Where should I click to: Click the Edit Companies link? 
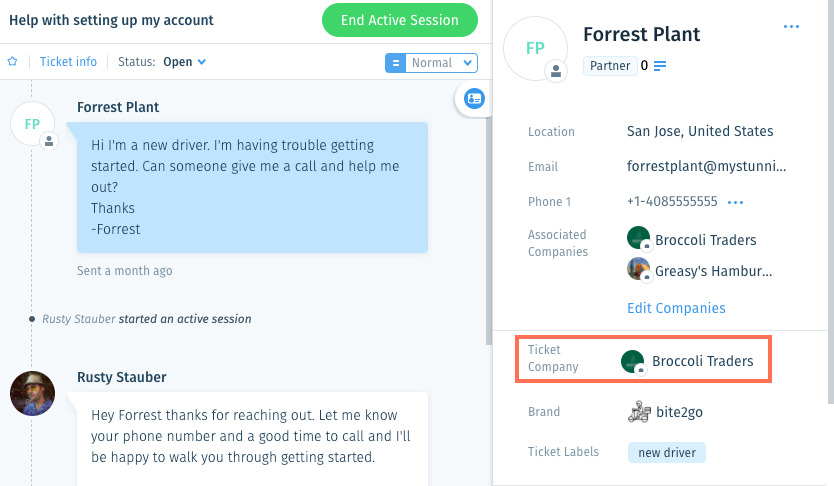pos(676,308)
